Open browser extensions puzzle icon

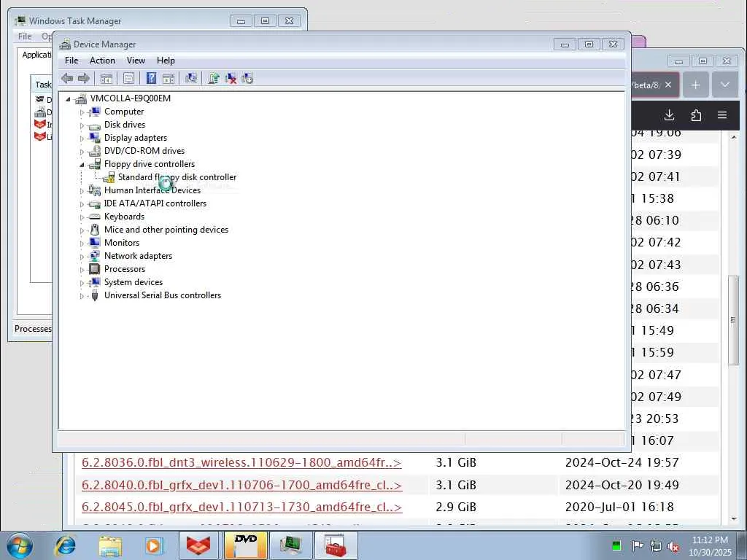click(696, 114)
